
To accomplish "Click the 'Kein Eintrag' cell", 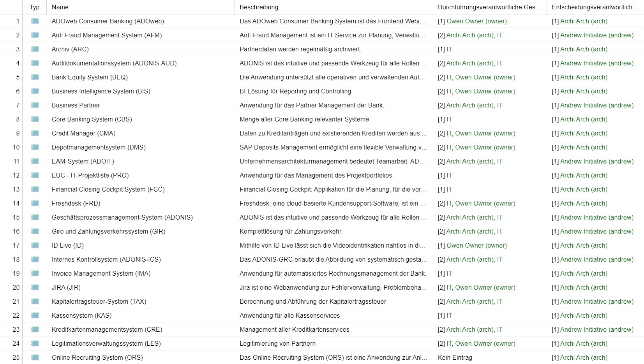I will coord(455,357).
